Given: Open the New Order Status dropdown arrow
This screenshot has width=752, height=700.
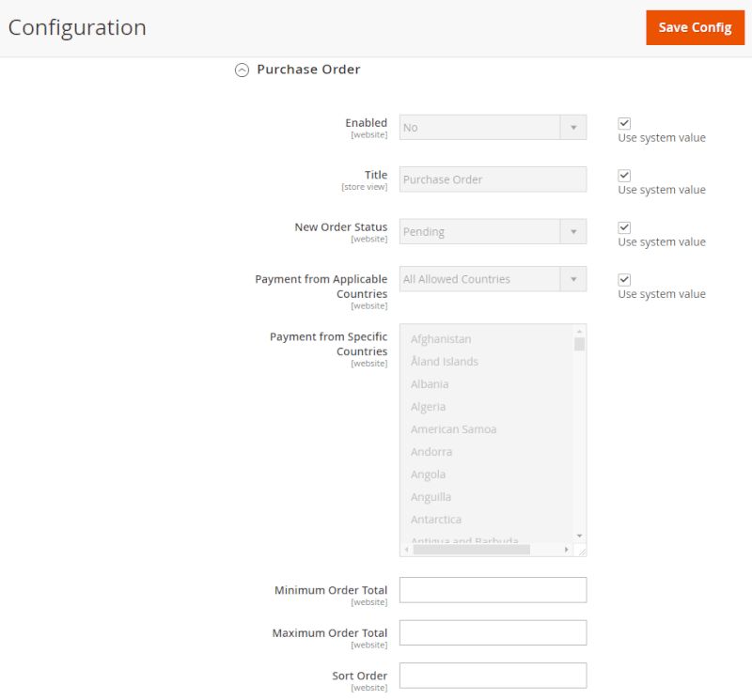Looking at the screenshot, I should pos(574,231).
